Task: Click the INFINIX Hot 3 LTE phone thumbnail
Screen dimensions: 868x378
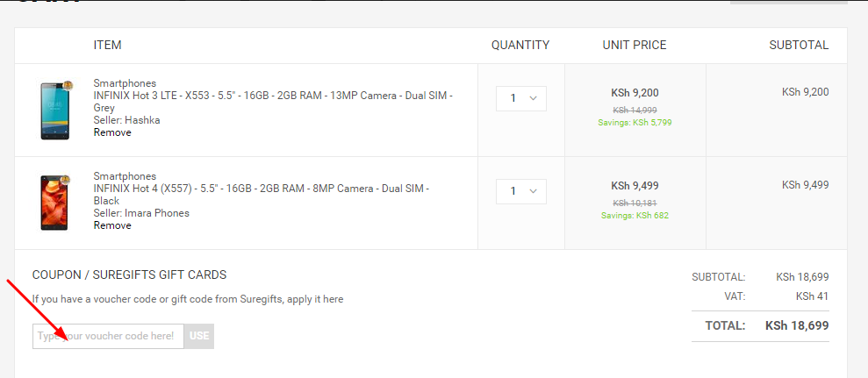Action: 54,110
